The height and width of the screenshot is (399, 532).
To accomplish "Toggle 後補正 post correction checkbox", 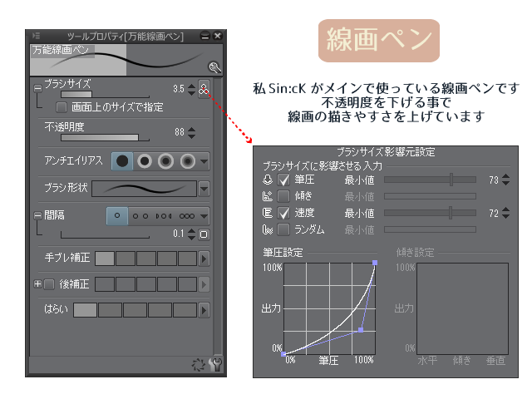I will click(x=49, y=284).
